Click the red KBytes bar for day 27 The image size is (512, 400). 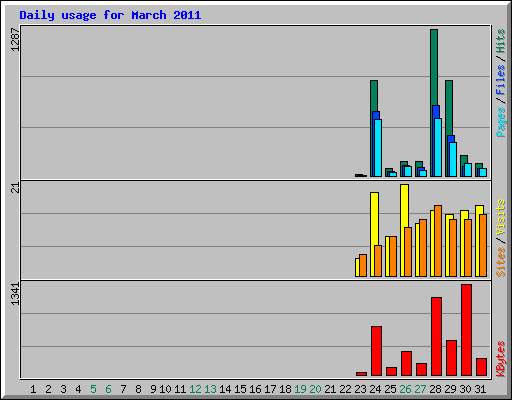(x=421, y=369)
